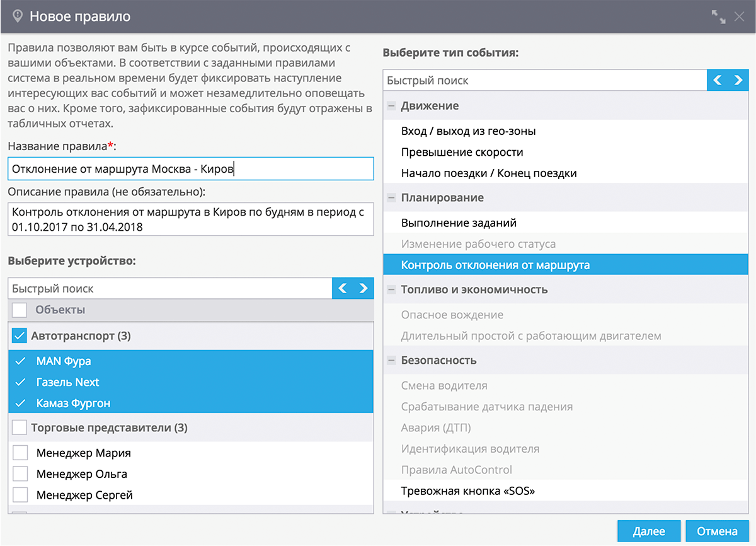Check the Торговые представители group checkbox
The image size is (756, 546).
tap(20, 427)
